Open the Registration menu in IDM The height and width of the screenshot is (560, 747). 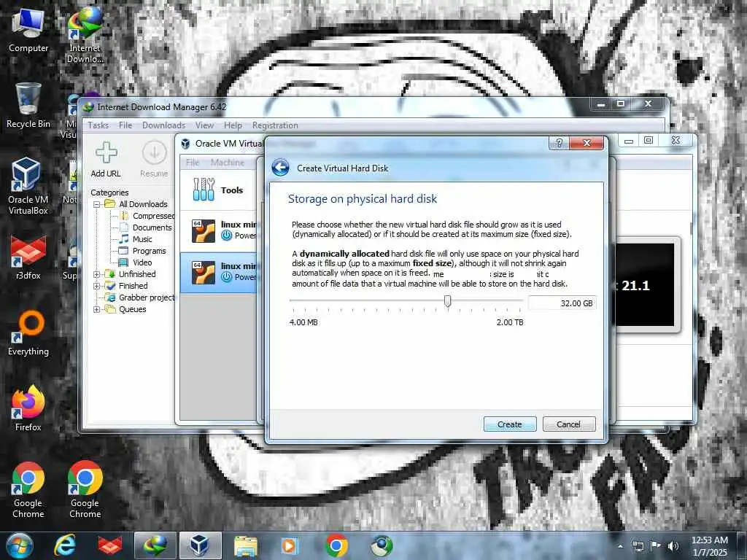click(x=275, y=125)
